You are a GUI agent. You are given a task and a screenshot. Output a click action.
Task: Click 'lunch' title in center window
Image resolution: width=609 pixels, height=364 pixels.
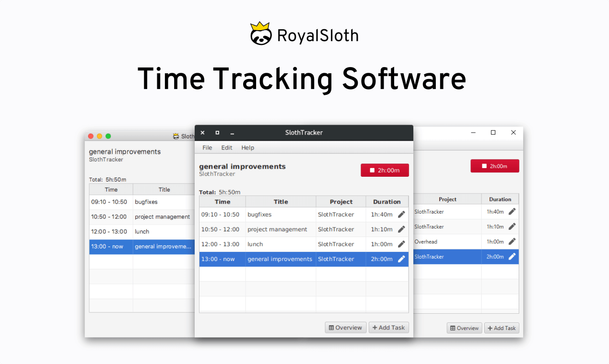[255, 244]
